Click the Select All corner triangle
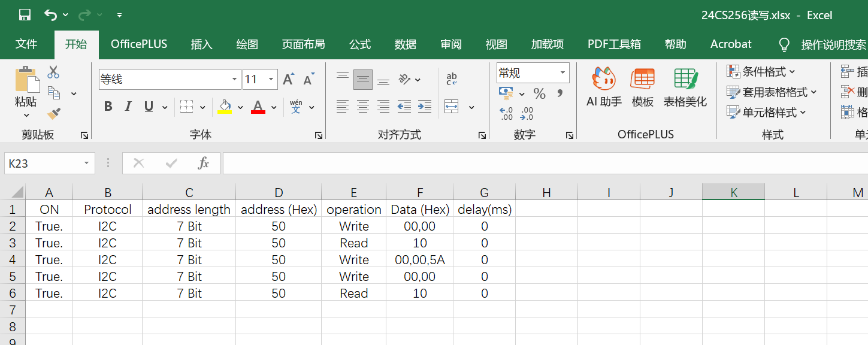Viewport: 868px width, 345px height. (x=17, y=192)
